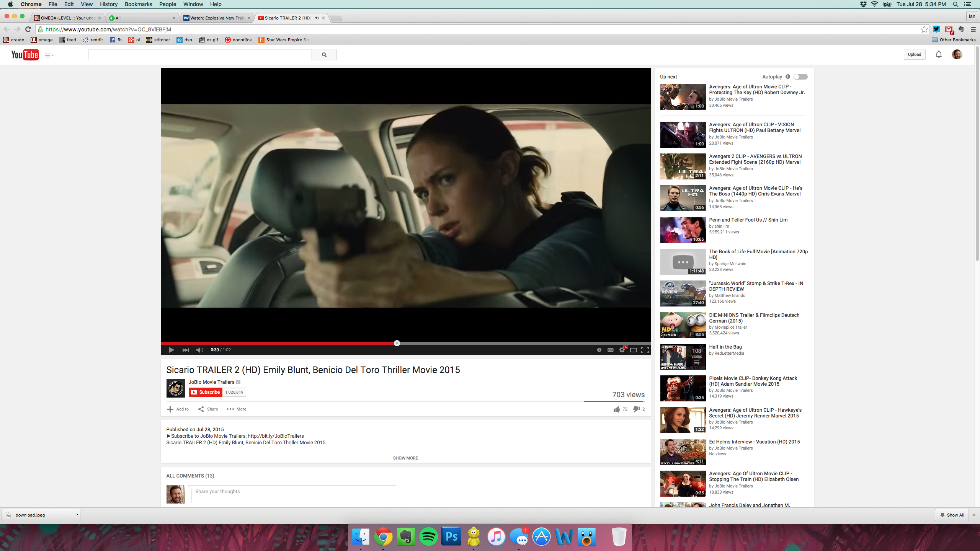Open The Book of Life thumbnail
This screenshot has width=980, height=551.
pyautogui.click(x=683, y=262)
